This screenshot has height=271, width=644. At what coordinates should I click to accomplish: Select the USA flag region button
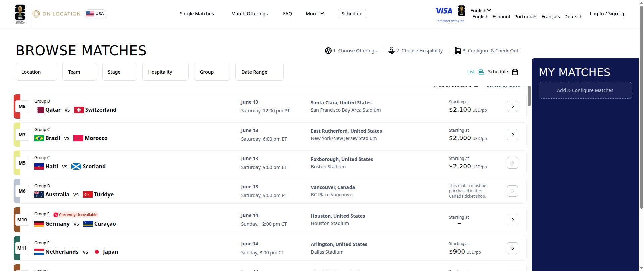click(x=95, y=14)
